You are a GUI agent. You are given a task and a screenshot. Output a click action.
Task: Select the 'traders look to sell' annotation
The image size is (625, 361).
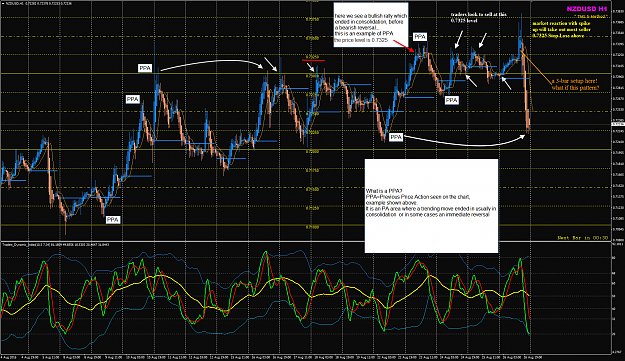coord(478,17)
